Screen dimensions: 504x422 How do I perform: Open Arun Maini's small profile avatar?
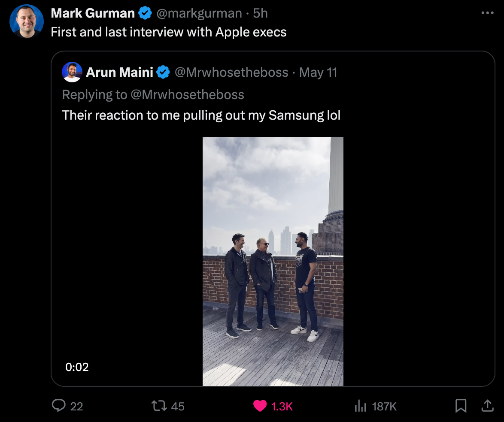point(72,72)
